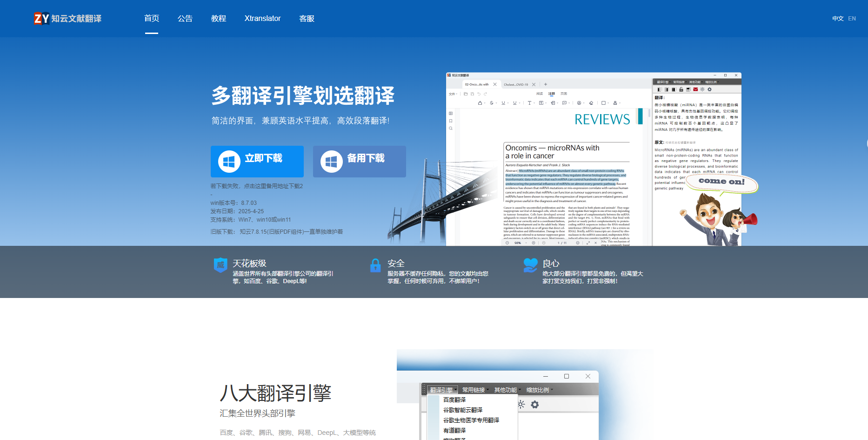
Task: Close the '02-Onco...As with' tab in hero preview
Action: coord(495,84)
